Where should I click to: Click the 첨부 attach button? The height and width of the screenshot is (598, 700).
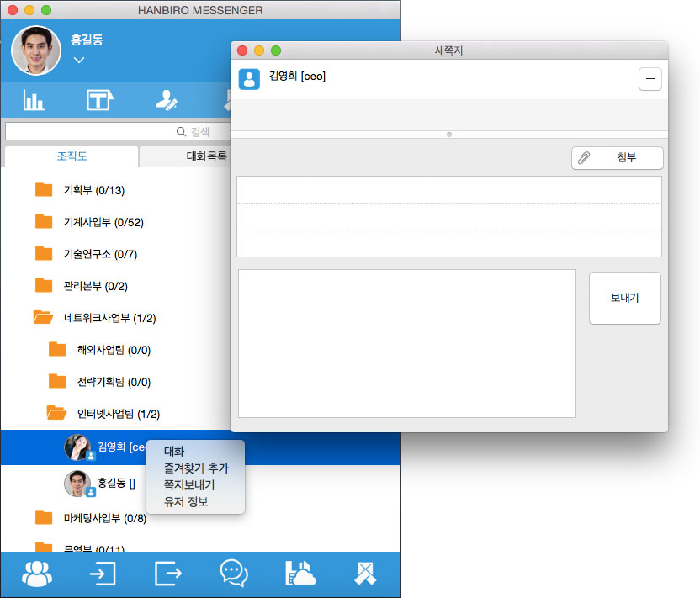pyautogui.click(x=618, y=157)
